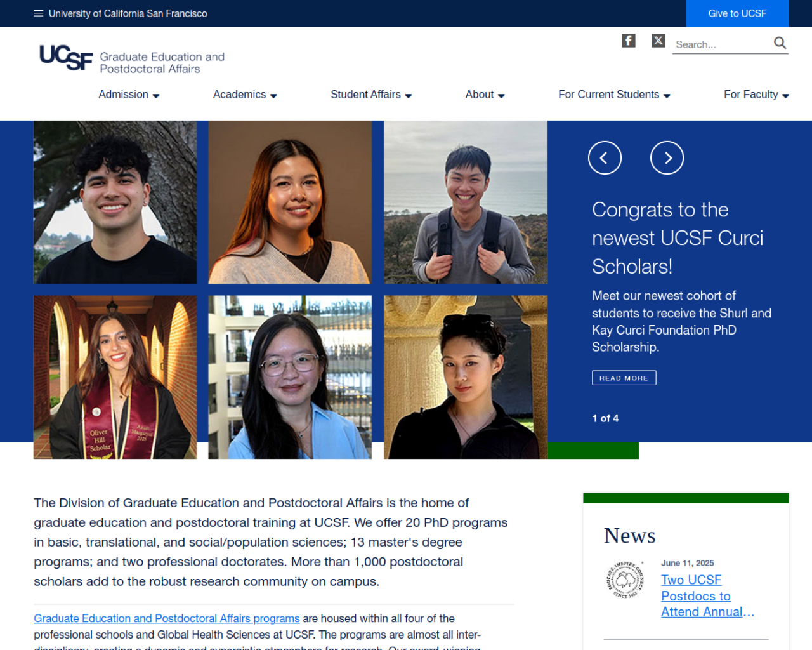Click the UCSF logo
The height and width of the screenshot is (650, 812).
click(66, 57)
